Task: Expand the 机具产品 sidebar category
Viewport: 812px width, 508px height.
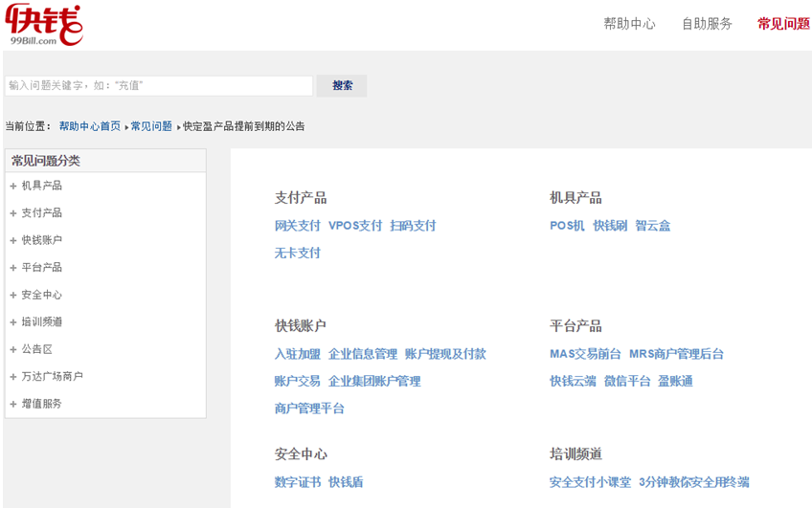Action: [42, 186]
